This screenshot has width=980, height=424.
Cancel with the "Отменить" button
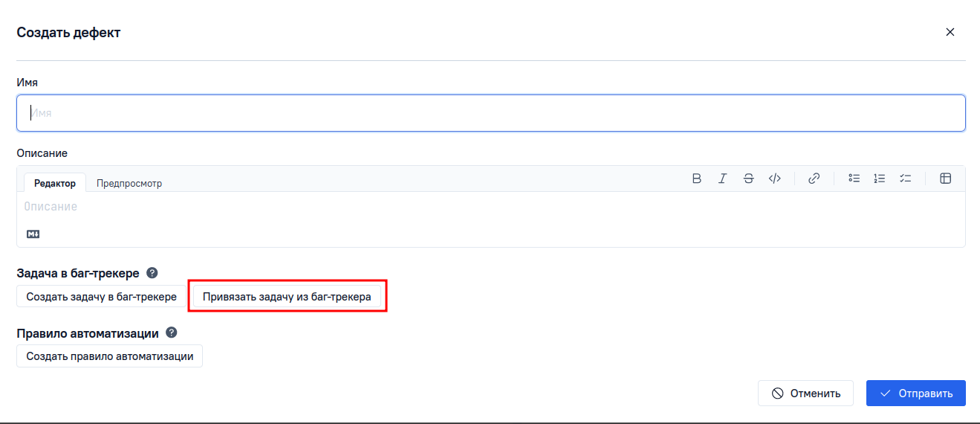(x=806, y=394)
